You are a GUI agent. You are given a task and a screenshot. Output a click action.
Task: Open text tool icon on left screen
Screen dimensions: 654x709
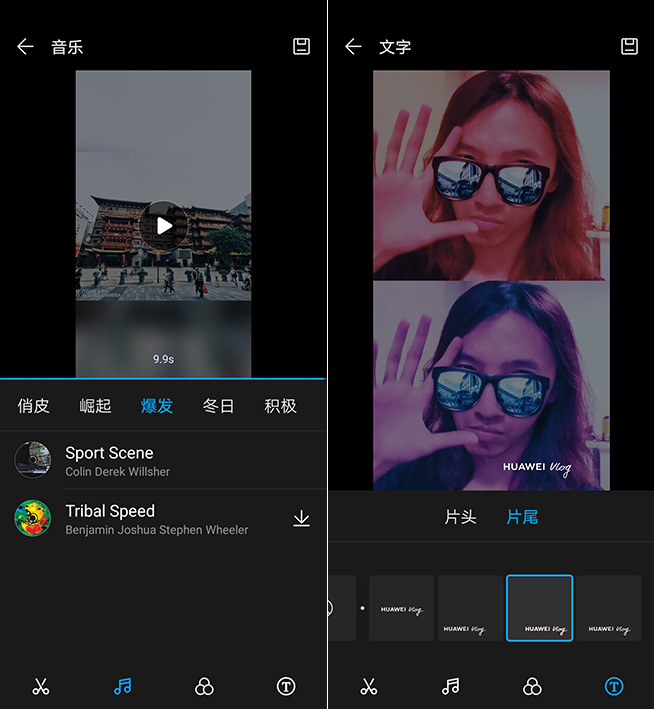(x=286, y=686)
